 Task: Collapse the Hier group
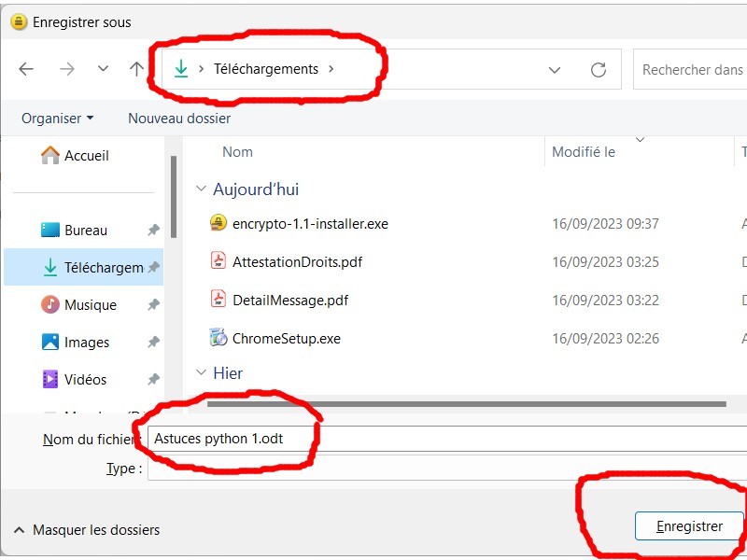201,373
